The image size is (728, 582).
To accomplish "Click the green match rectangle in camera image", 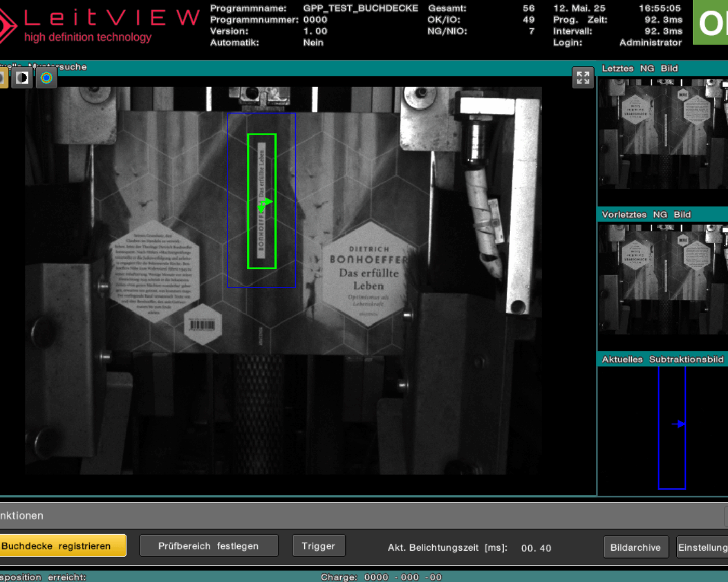I will [x=262, y=201].
